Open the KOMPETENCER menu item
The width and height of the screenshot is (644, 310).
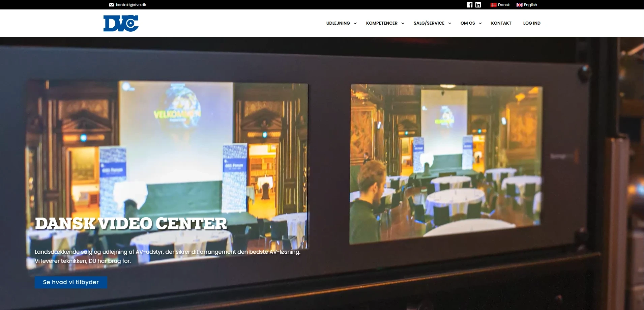(x=382, y=23)
